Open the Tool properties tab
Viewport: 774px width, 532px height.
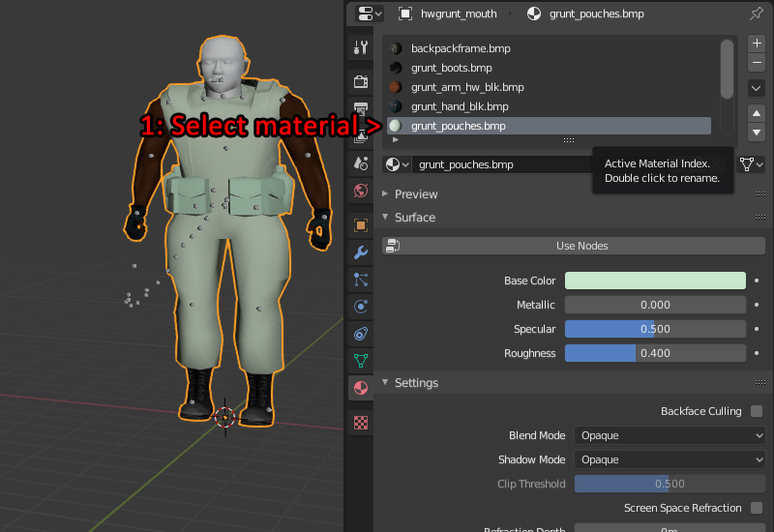pyautogui.click(x=361, y=47)
